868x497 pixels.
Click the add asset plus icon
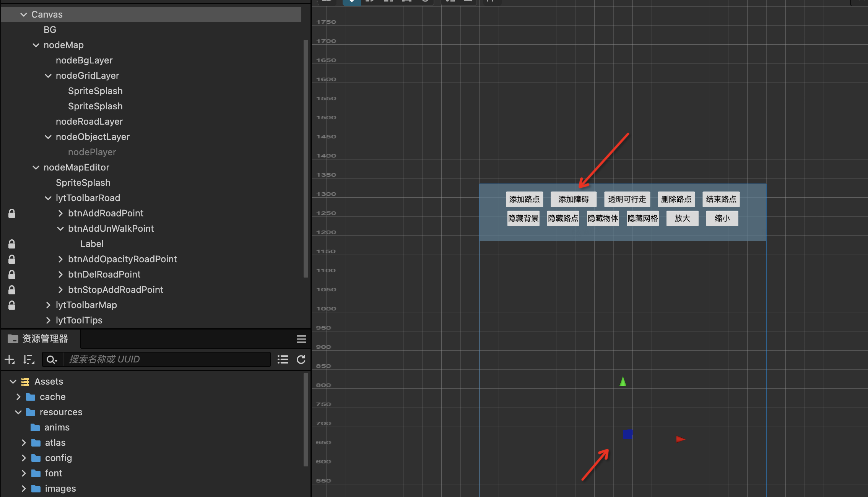coord(10,359)
